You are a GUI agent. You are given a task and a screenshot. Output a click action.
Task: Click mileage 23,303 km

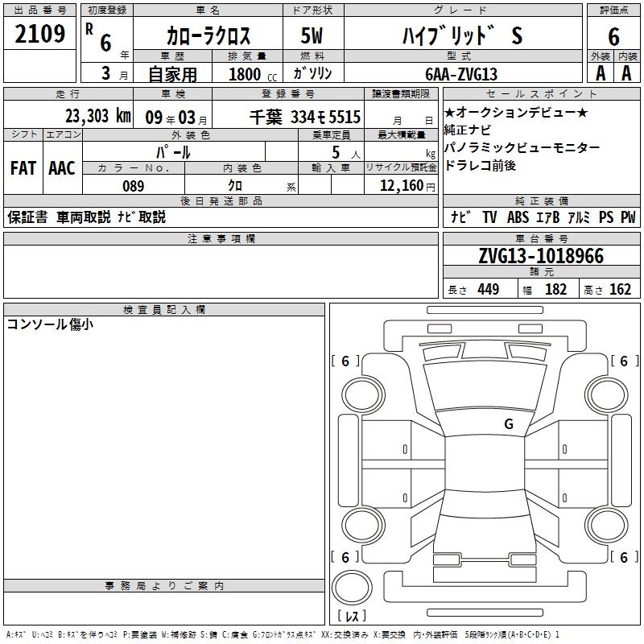pyautogui.click(x=98, y=116)
